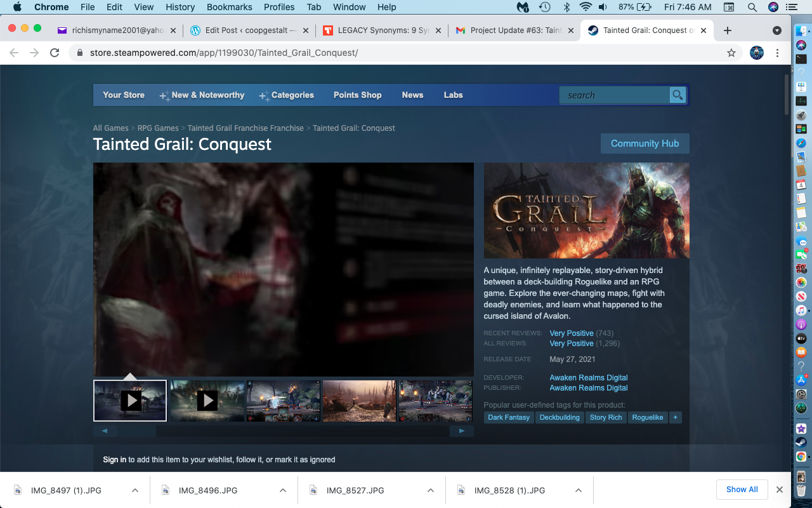Screen dimensions: 812x508
Task: Open Spotlight search in the menu bar
Action: [752, 7]
